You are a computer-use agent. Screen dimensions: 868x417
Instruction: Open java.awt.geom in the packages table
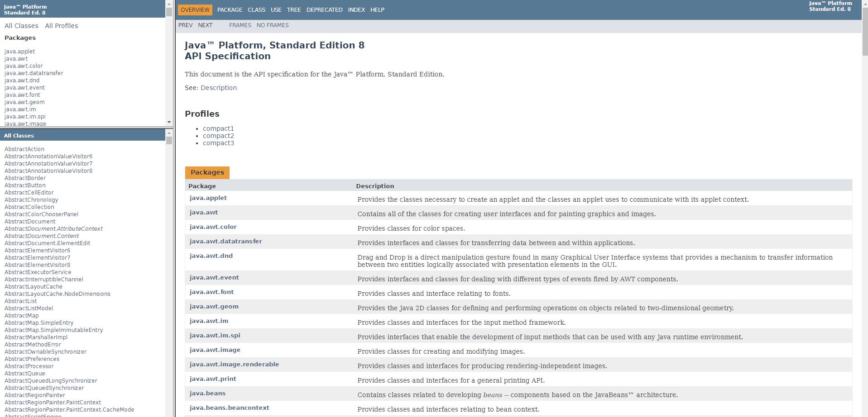pos(214,307)
